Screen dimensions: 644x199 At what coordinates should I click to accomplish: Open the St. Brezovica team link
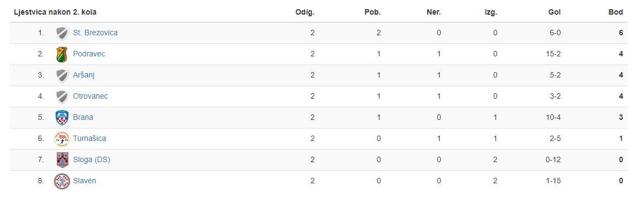(95, 33)
